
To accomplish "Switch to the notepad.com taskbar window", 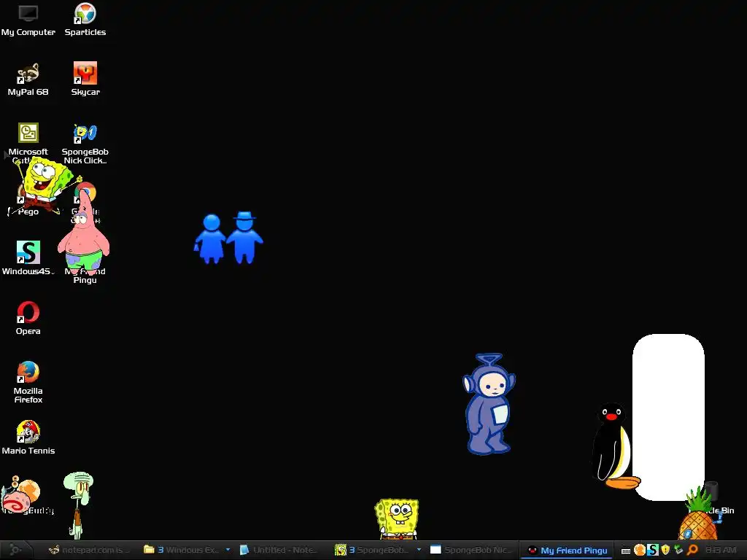I will click(x=89, y=550).
